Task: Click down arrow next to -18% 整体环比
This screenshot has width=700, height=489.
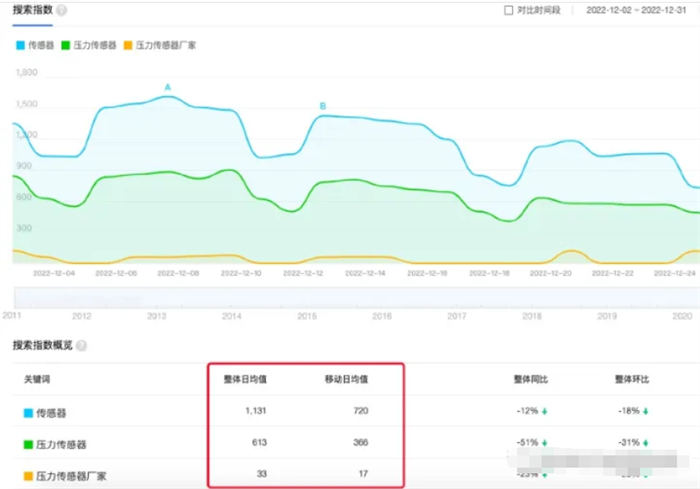Action: (x=647, y=411)
